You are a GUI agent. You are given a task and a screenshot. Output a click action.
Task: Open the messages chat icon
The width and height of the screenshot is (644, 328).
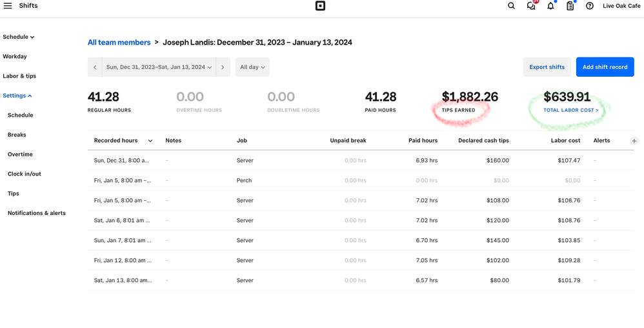(x=531, y=6)
